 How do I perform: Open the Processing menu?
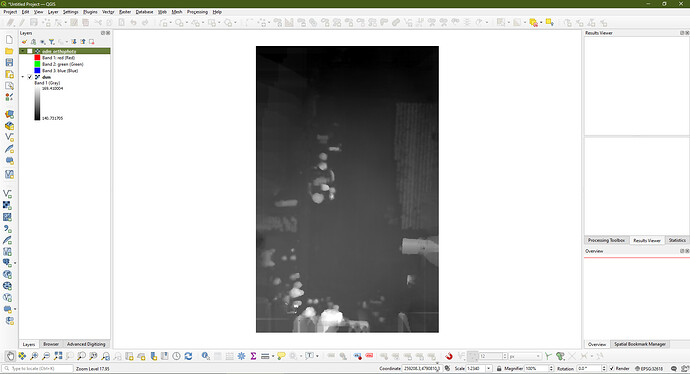(x=197, y=12)
